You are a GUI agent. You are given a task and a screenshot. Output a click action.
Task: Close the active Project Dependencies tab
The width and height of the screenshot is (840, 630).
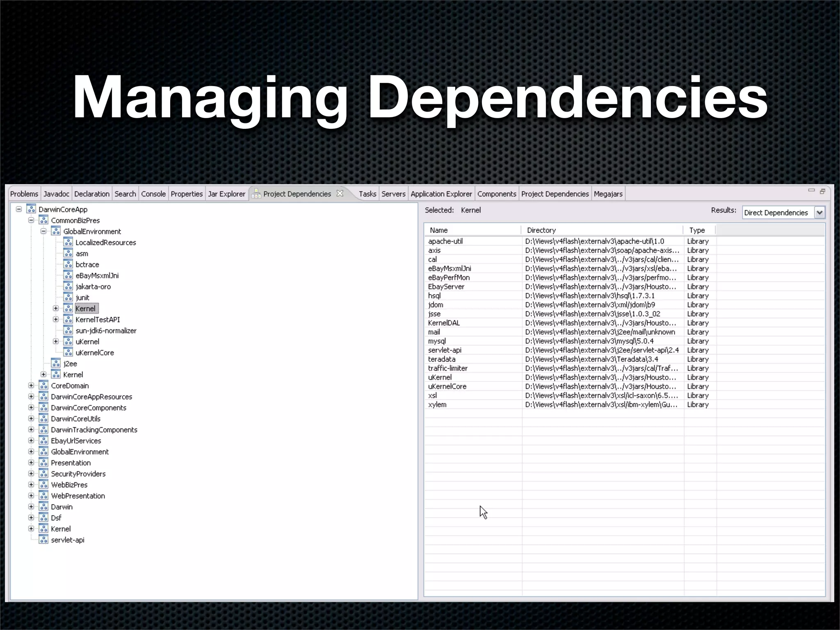click(340, 193)
